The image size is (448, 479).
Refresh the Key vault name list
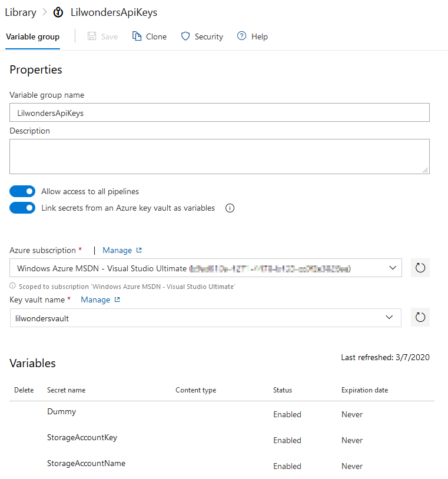(420, 317)
